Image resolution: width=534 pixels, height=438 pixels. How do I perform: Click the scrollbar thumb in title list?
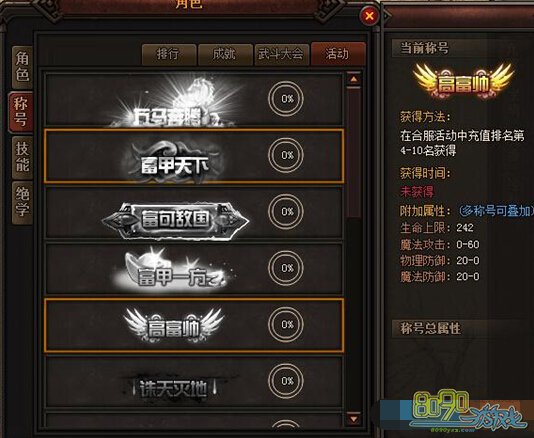pyautogui.click(x=354, y=153)
